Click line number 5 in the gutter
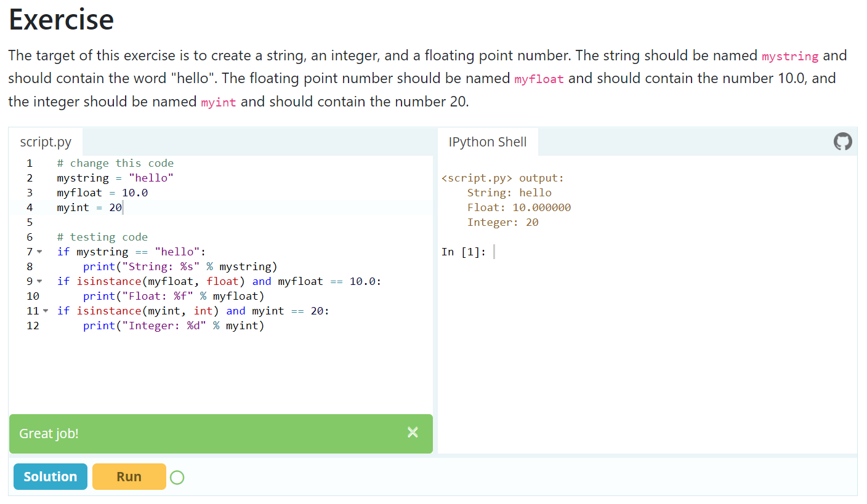 click(30, 222)
